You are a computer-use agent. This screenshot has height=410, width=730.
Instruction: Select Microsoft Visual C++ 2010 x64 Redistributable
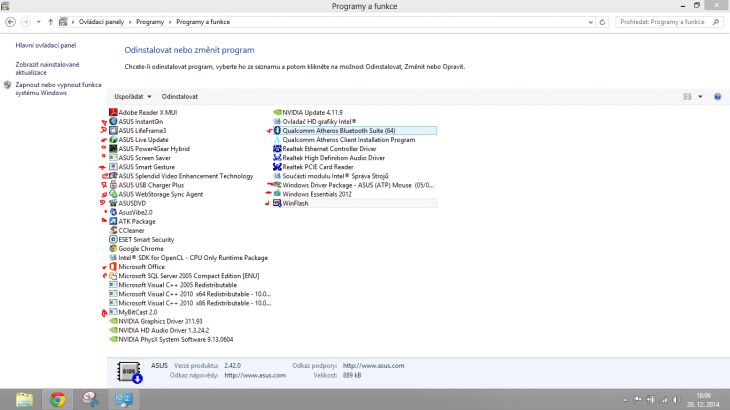[x=190, y=294]
